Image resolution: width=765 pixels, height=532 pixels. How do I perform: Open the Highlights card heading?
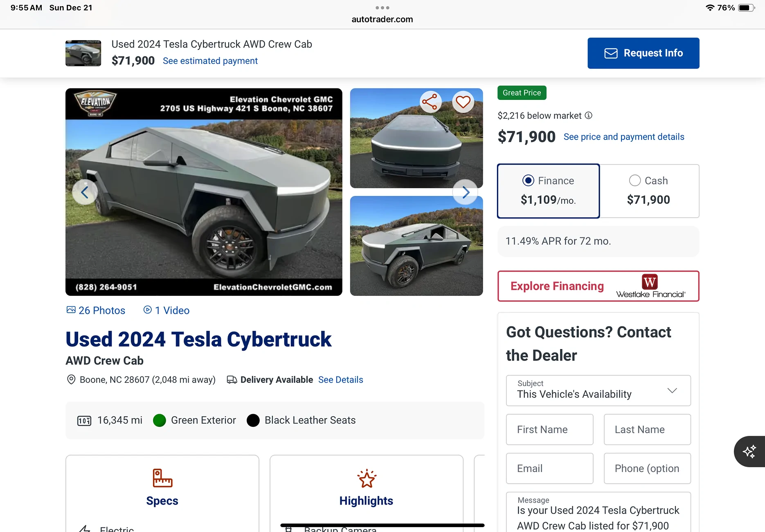(x=366, y=501)
